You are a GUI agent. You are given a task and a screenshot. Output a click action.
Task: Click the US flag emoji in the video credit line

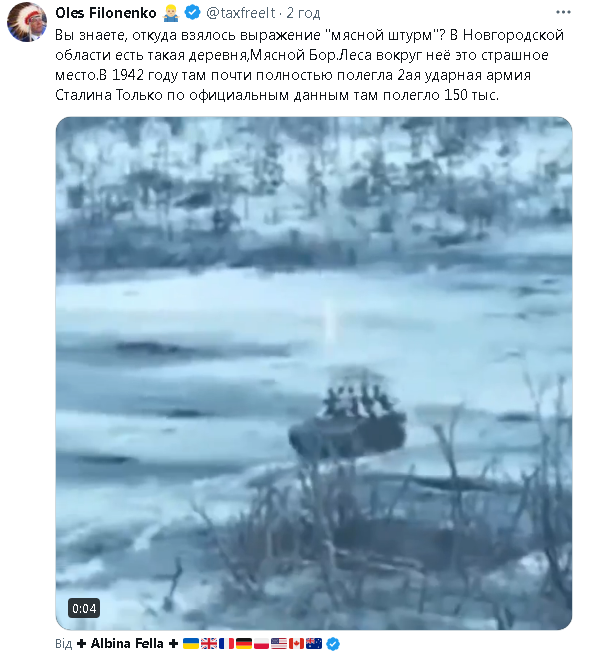[279, 643]
